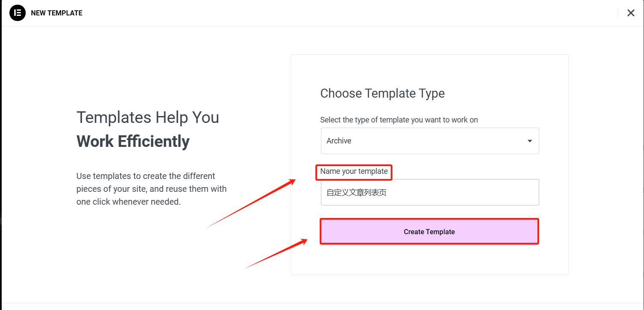Click the Choose Template Type heading

[382, 93]
